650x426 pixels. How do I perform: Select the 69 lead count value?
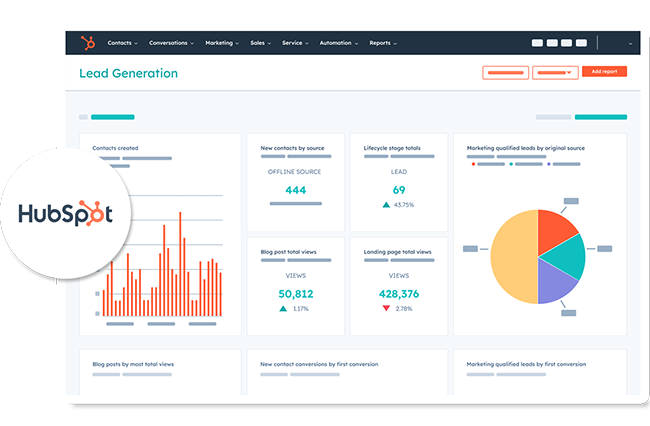399,190
